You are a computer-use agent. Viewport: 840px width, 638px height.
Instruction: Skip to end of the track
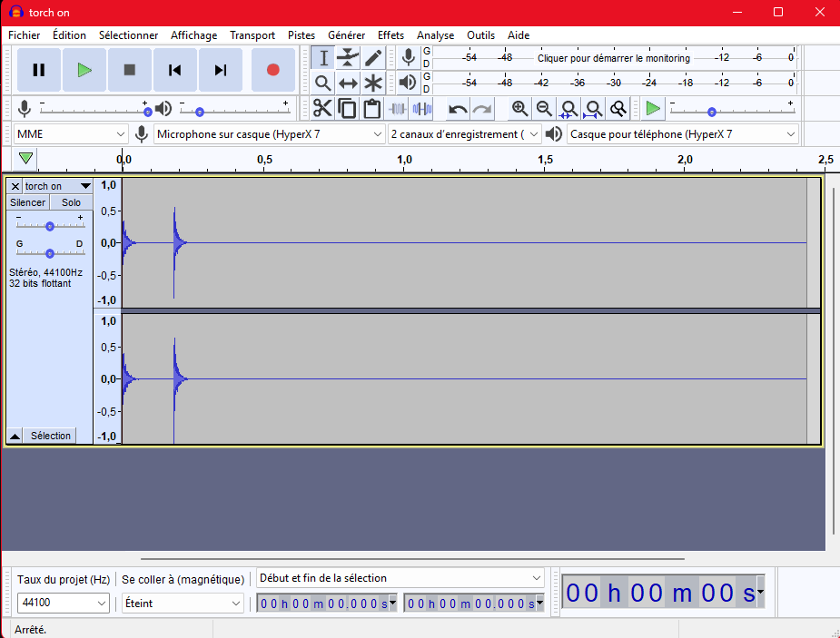220,70
